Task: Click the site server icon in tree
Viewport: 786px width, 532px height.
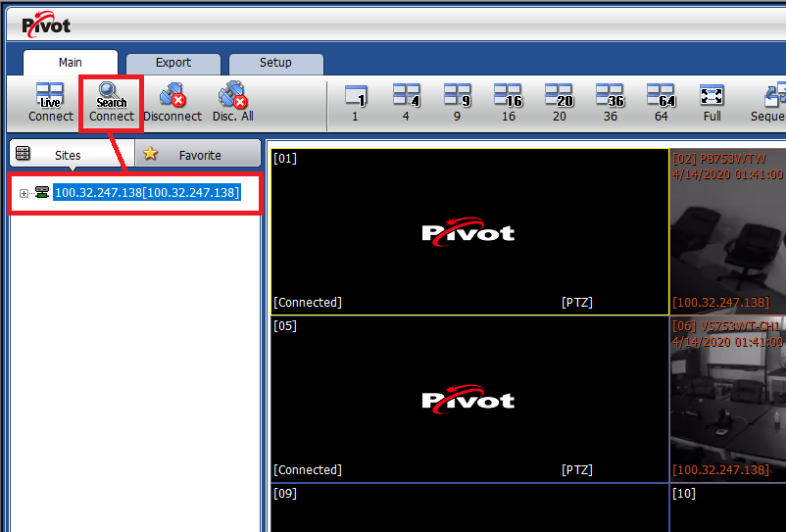Action: [x=42, y=192]
